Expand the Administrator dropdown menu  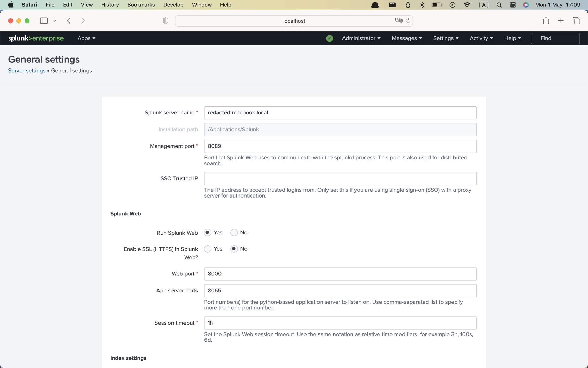pos(361,38)
